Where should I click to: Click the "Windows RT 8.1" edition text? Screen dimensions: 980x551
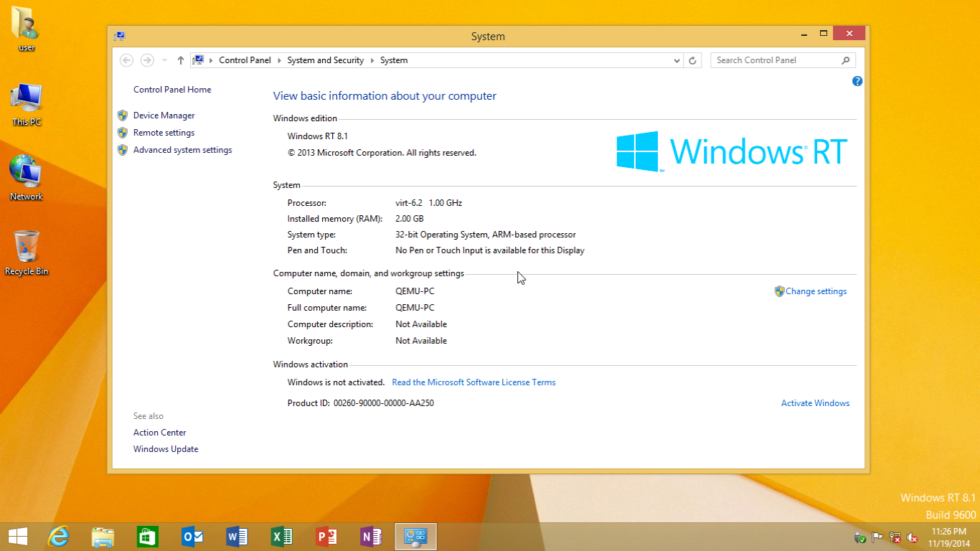tap(318, 136)
